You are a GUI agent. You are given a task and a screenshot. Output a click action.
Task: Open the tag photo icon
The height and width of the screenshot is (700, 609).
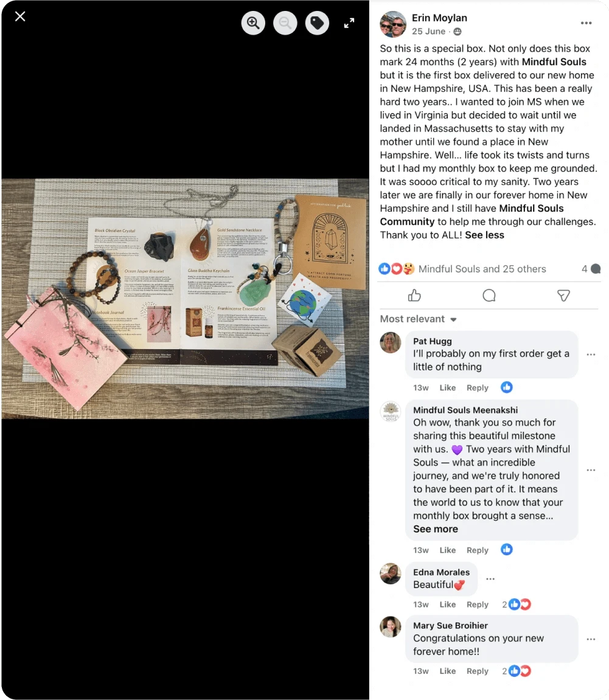(317, 23)
